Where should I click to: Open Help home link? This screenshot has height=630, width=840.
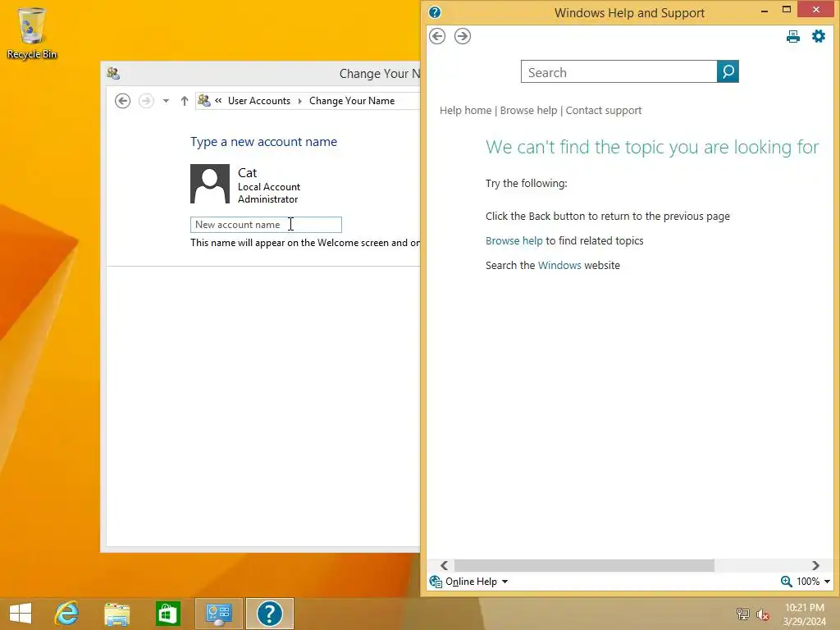(465, 111)
